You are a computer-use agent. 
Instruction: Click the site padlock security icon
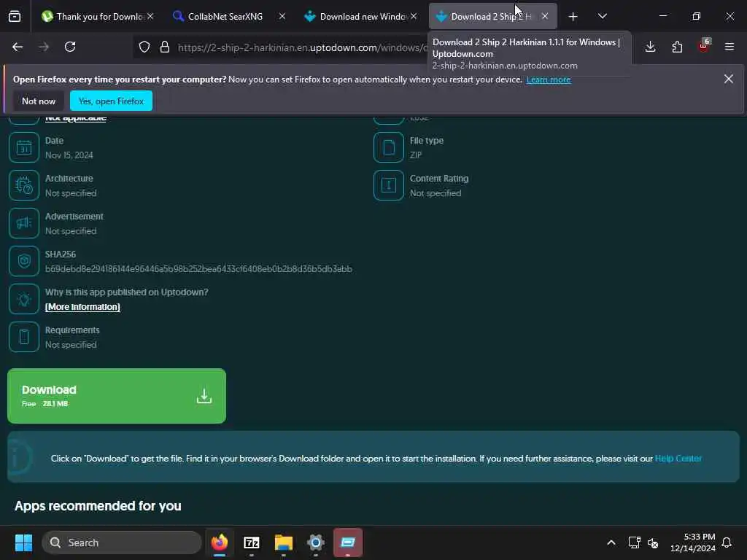[165, 47]
